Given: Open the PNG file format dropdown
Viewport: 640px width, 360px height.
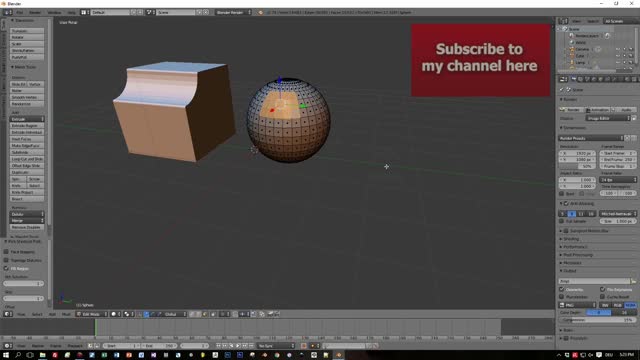Looking at the screenshot, I should point(577,305).
